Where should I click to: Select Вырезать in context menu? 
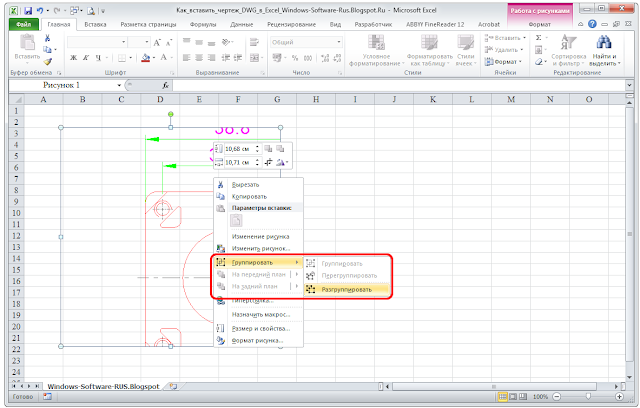(258, 185)
